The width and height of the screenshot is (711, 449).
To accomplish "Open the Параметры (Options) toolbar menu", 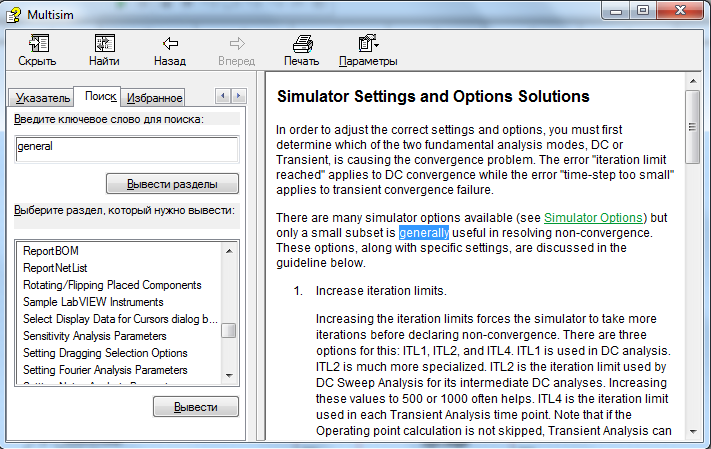I will click(367, 44).
